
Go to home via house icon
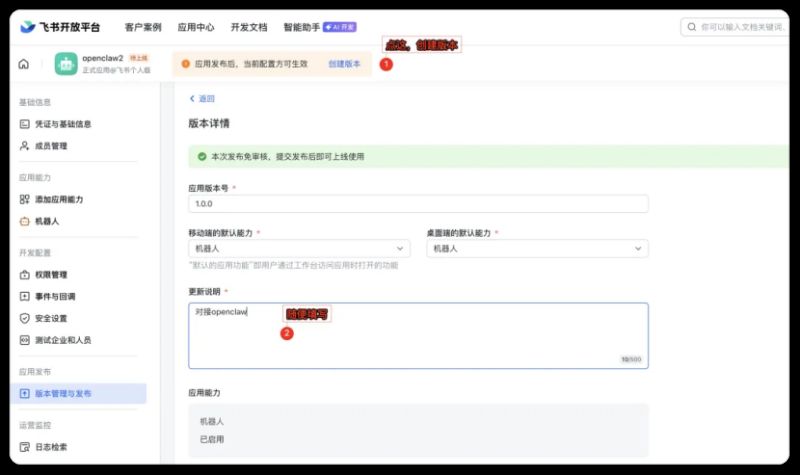tap(23, 64)
